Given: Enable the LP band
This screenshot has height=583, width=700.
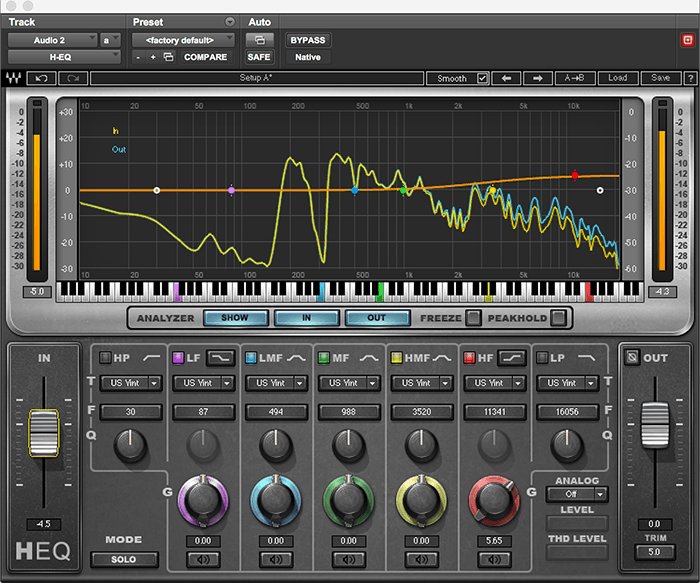Looking at the screenshot, I should click(x=542, y=358).
